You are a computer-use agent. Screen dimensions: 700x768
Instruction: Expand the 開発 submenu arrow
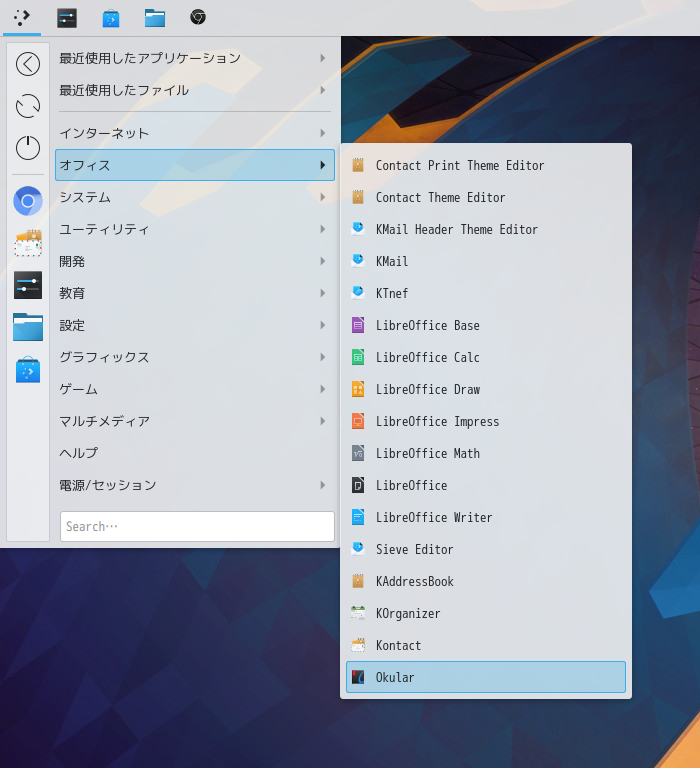(323, 261)
